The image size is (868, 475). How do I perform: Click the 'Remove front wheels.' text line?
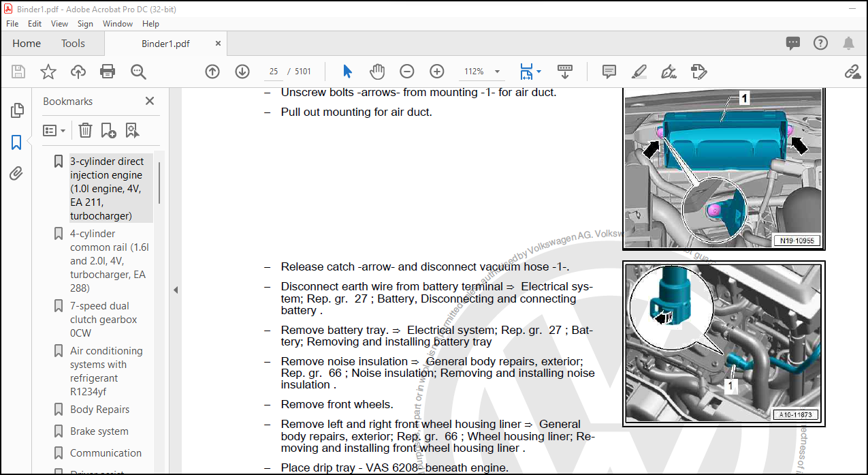pos(337,405)
